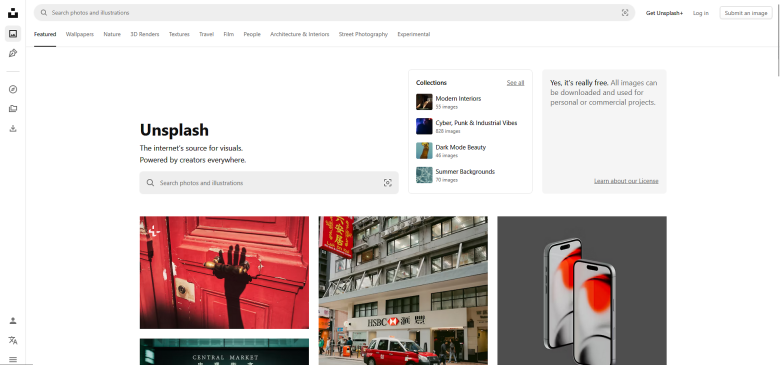Open the Architecture & Interiors tab
The width and height of the screenshot is (780, 365).
pos(299,34)
